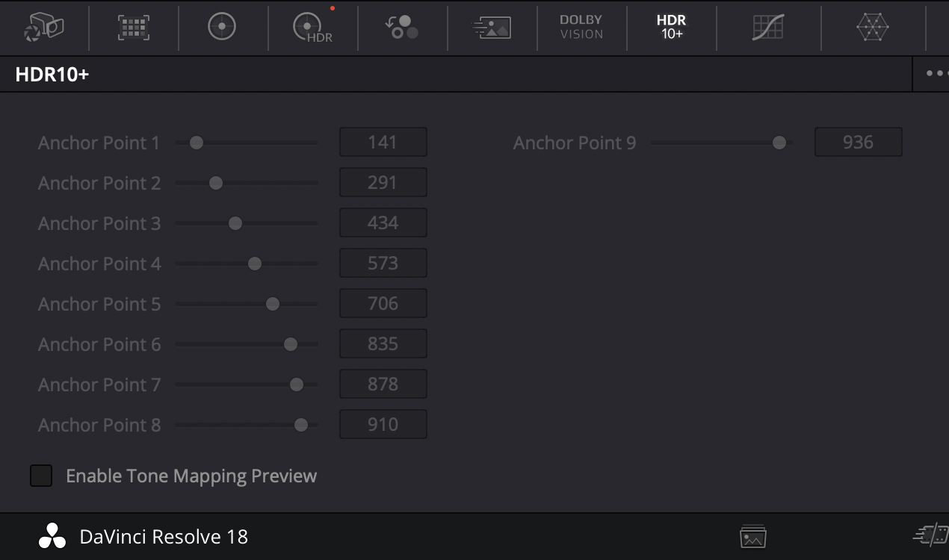
Task: Select the Color Wheels palette icon
Action: pos(222,28)
